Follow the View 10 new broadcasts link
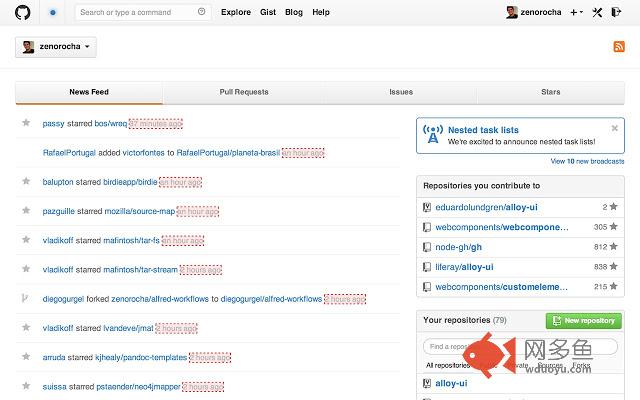The width and height of the screenshot is (640, 400). click(587, 161)
